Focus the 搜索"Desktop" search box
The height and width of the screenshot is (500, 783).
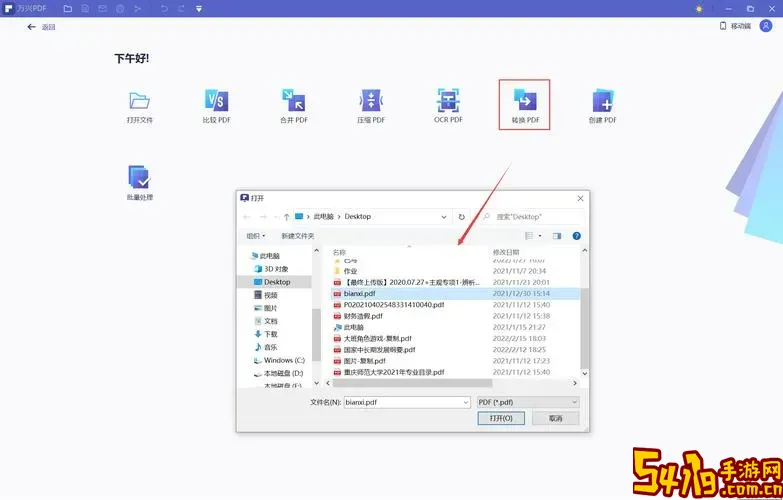click(532, 217)
